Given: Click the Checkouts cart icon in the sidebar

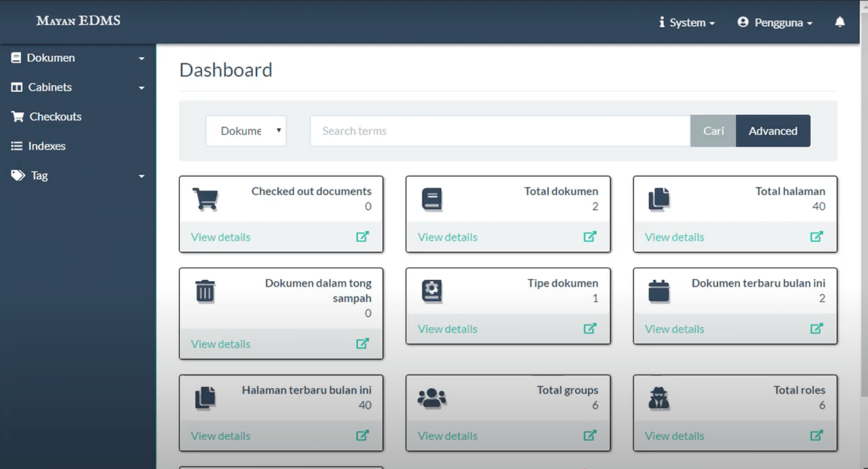Looking at the screenshot, I should (18, 116).
